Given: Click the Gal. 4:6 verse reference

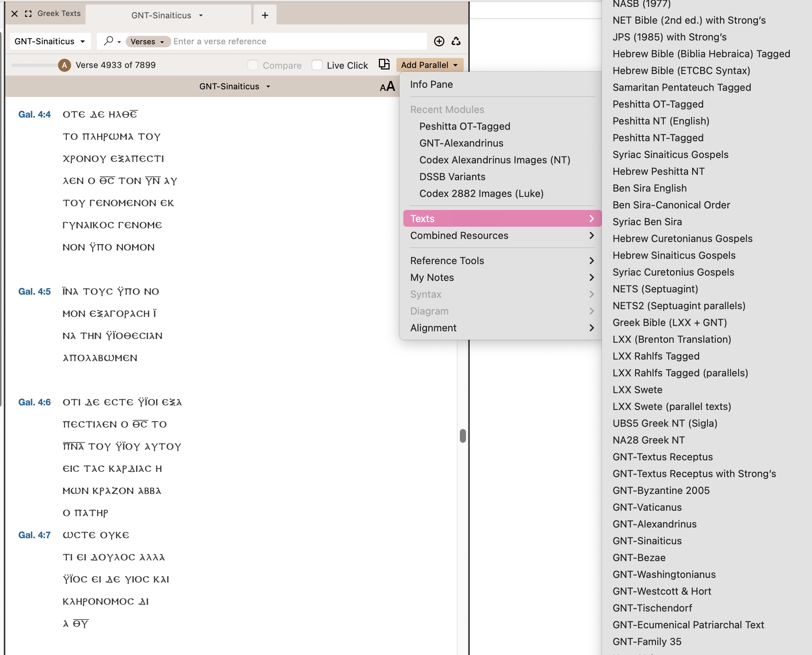Looking at the screenshot, I should (34, 402).
